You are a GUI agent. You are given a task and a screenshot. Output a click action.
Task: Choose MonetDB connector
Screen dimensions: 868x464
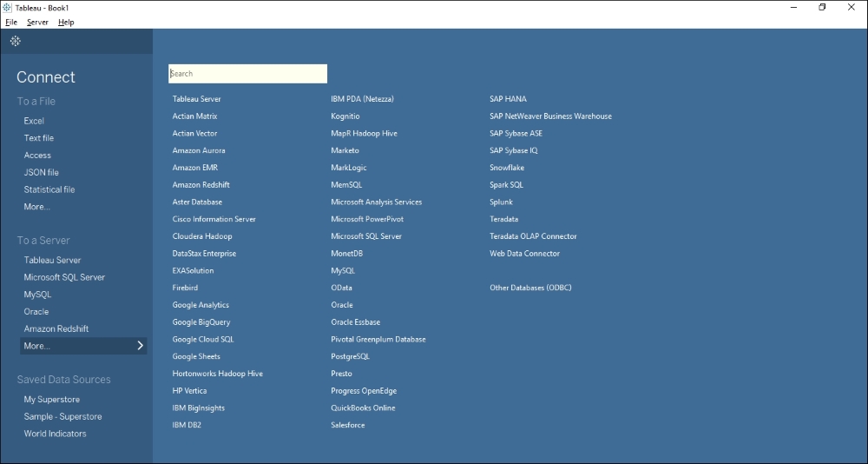pos(347,254)
